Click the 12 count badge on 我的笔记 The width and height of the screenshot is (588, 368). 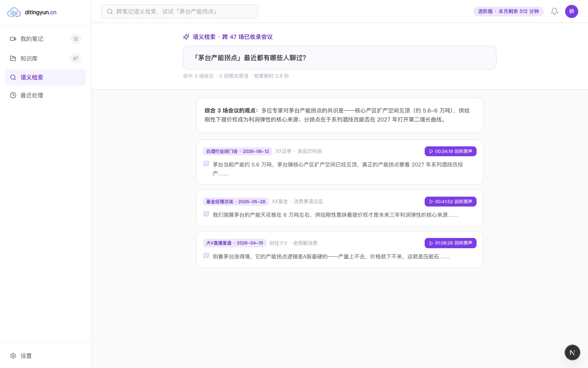pos(76,39)
